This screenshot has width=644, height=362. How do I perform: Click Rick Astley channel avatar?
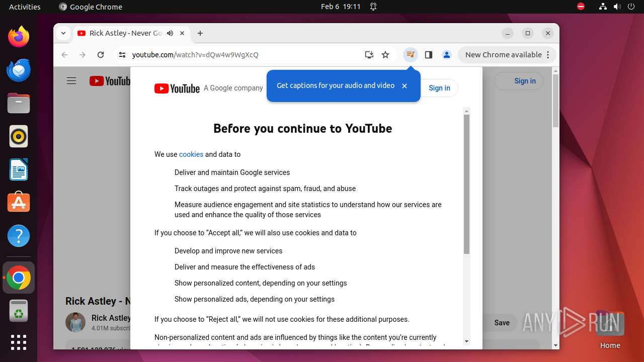(75, 322)
